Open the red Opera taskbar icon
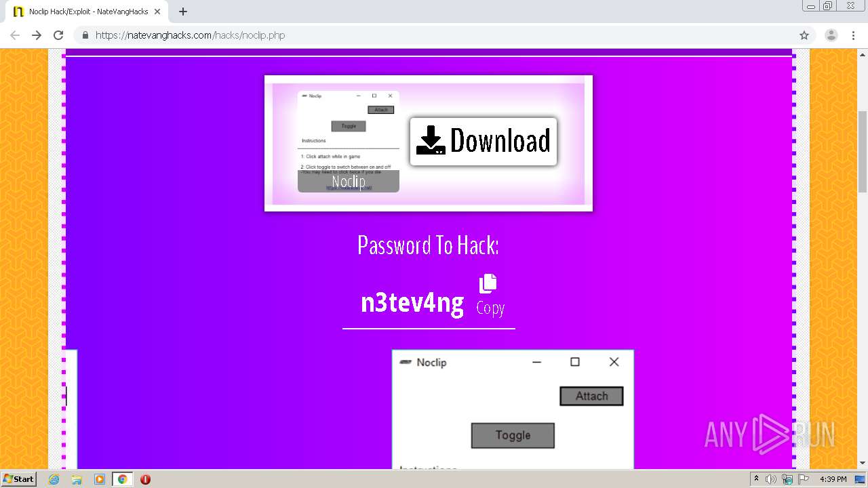 [x=145, y=479]
